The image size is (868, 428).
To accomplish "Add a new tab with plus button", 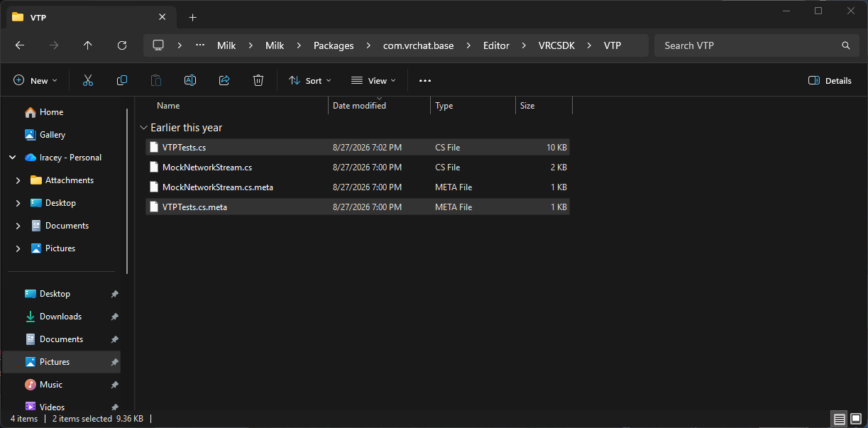I will 193,18.
